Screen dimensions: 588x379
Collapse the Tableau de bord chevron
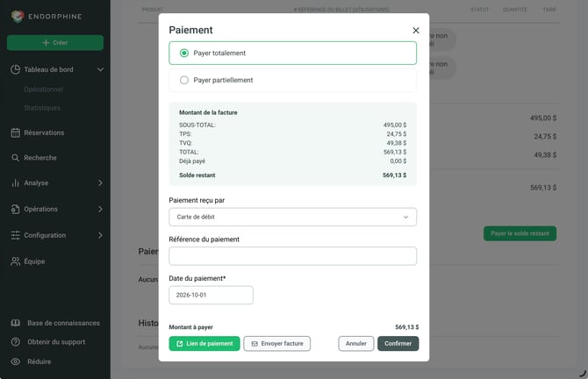101,69
